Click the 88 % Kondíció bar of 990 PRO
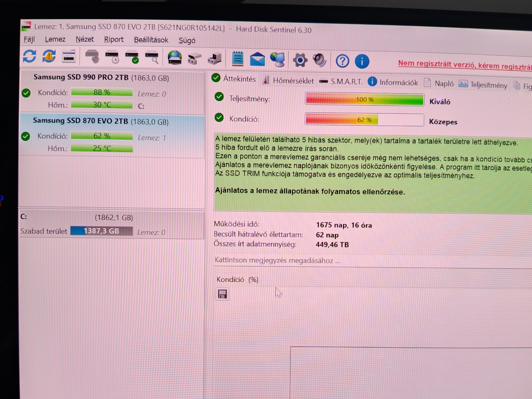The image size is (532, 399). click(x=102, y=92)
